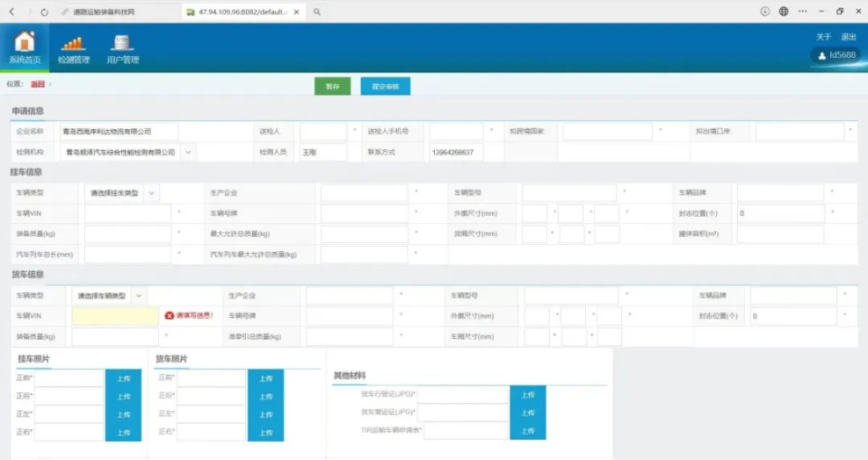Viewport: 868px width, 460px height.
Task: Click the ld5688 user account badge
Action: pos(836,56)
